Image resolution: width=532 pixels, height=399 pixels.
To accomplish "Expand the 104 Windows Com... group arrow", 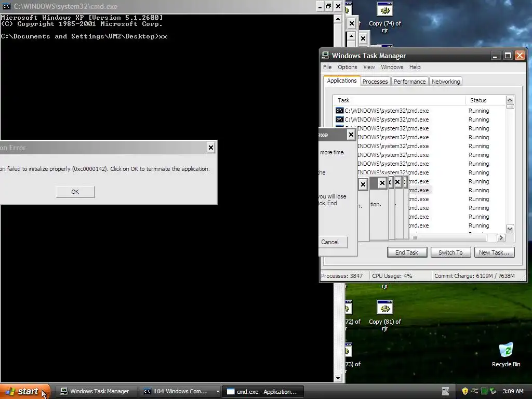I will point(218,391).
